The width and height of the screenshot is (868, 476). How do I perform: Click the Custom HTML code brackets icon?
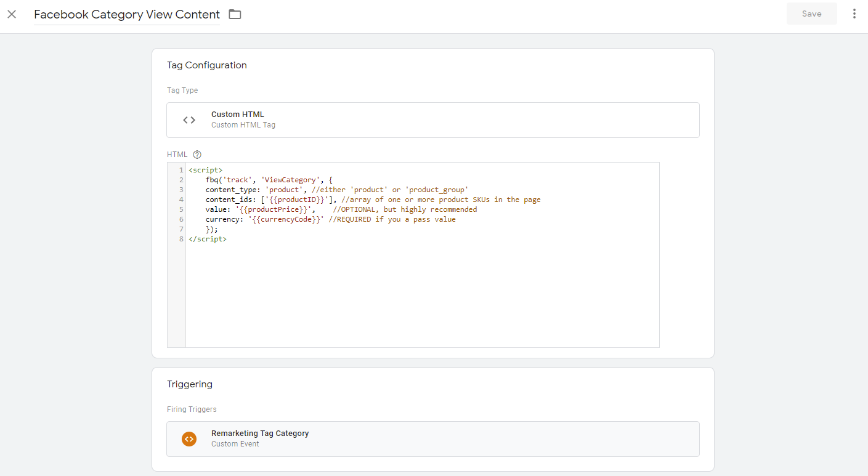pyautogui.click(x=189, y=120)
